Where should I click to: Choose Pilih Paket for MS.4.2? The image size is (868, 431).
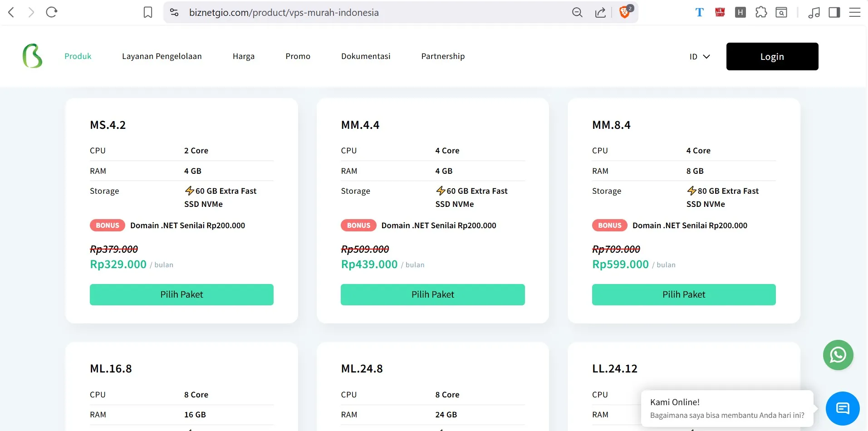click(181, 294)
